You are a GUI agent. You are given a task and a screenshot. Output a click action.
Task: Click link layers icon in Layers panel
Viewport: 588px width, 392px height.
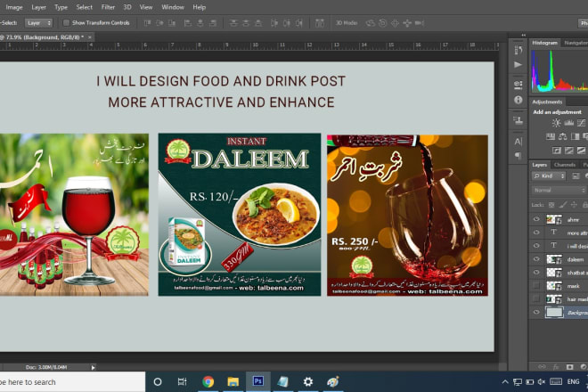(542, 367)
